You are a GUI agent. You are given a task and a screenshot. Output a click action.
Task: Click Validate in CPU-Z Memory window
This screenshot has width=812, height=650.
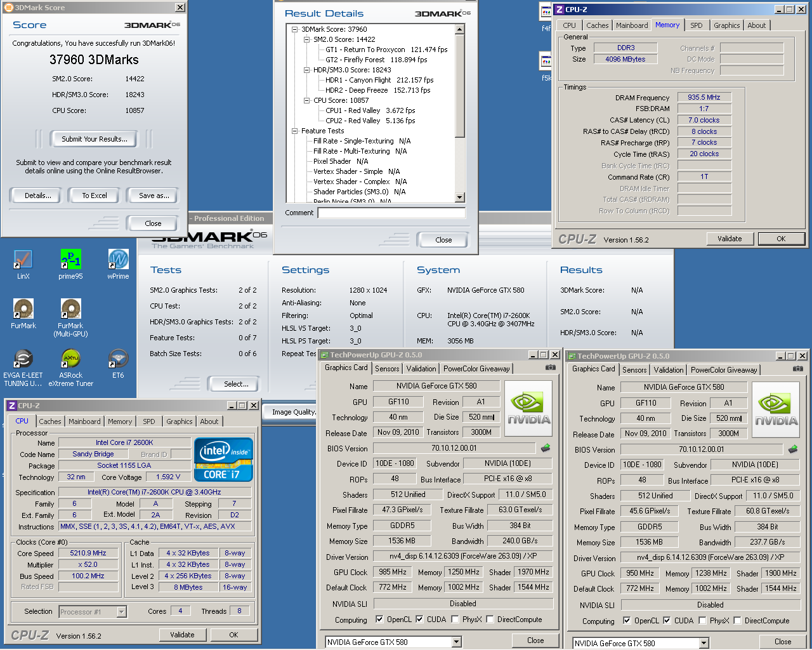(x=730, y=239)
